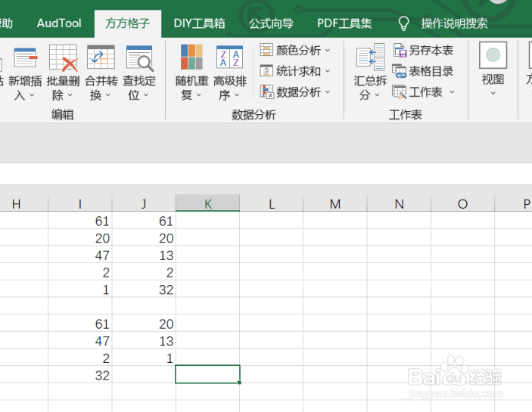Expand the 汇总拆分 dropdown arrow
This screenshot has height=412, width=532.
(377, 95)
